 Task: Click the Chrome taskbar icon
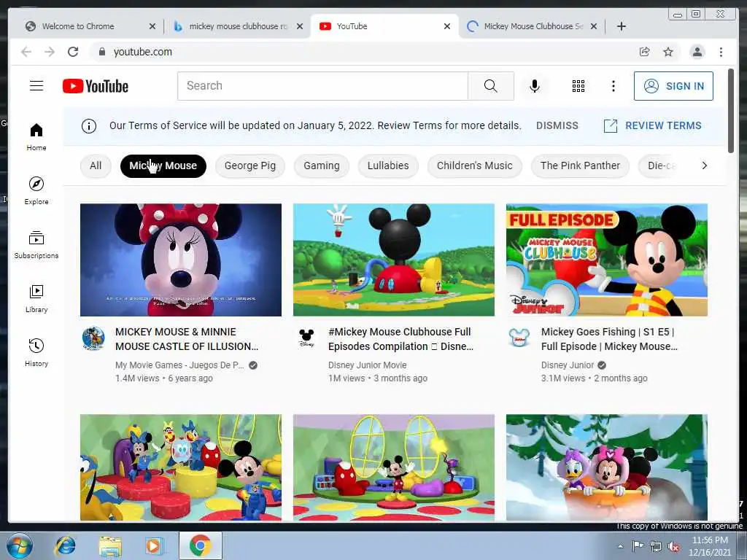point(200,545)
